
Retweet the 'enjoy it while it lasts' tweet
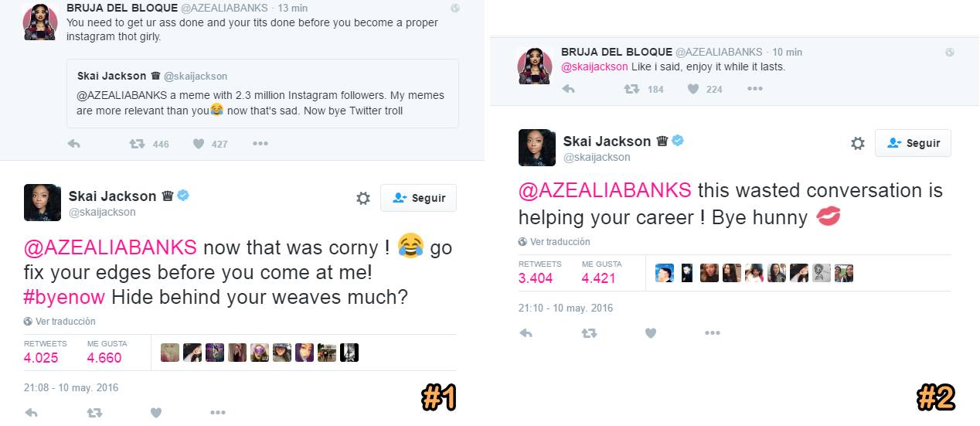631,89
